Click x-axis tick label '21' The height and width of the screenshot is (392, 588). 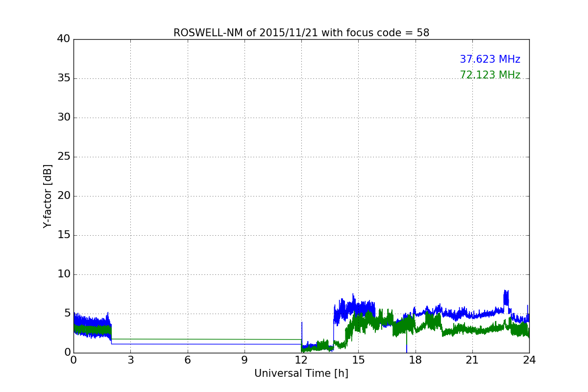[x=472, y=360]
